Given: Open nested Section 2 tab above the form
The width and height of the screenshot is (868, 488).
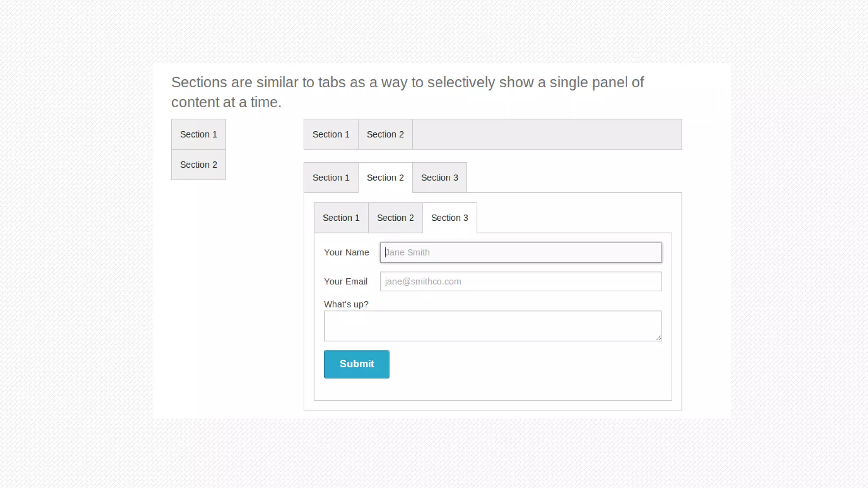Looking at the screenshot, I should tap(395, 218).
